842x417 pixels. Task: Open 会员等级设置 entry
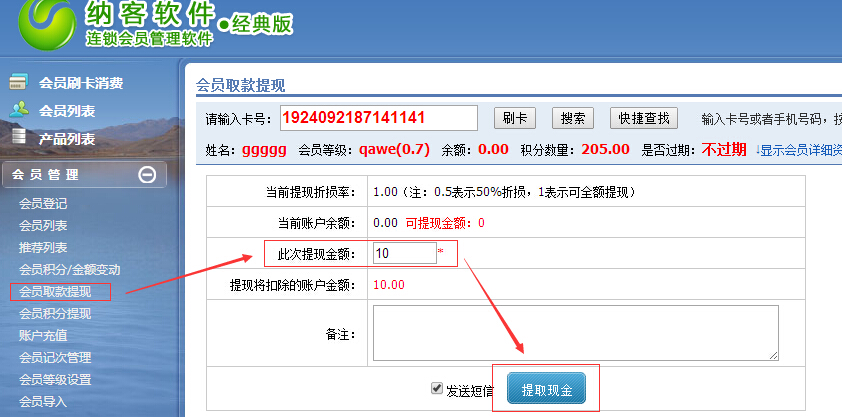point(55,380)
